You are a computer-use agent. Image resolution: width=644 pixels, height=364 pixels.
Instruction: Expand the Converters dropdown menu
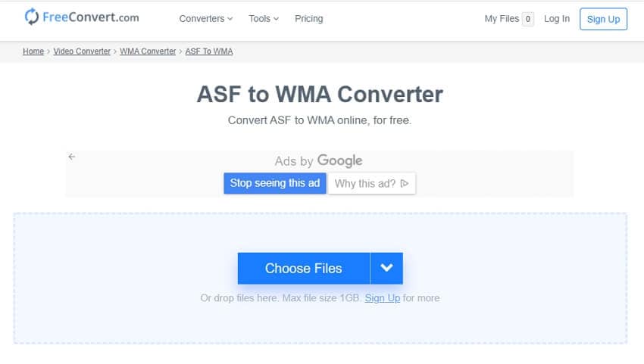tap(206, 19)
